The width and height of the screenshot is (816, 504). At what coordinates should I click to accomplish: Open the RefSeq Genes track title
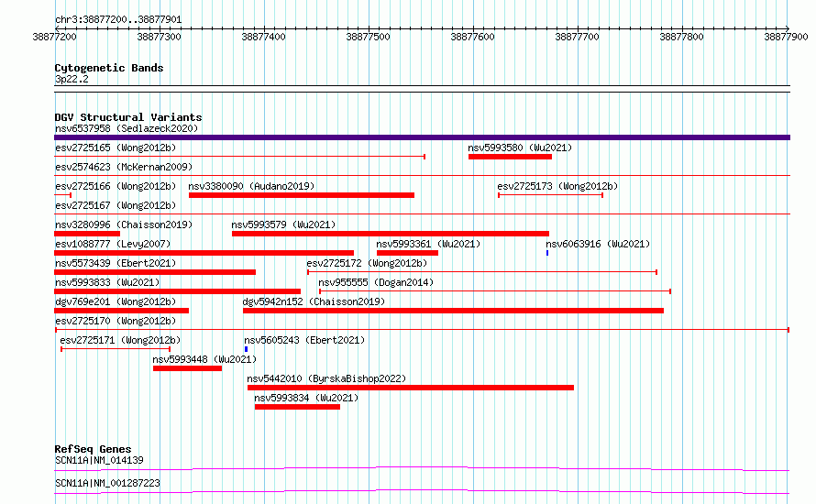coord(93,449)
